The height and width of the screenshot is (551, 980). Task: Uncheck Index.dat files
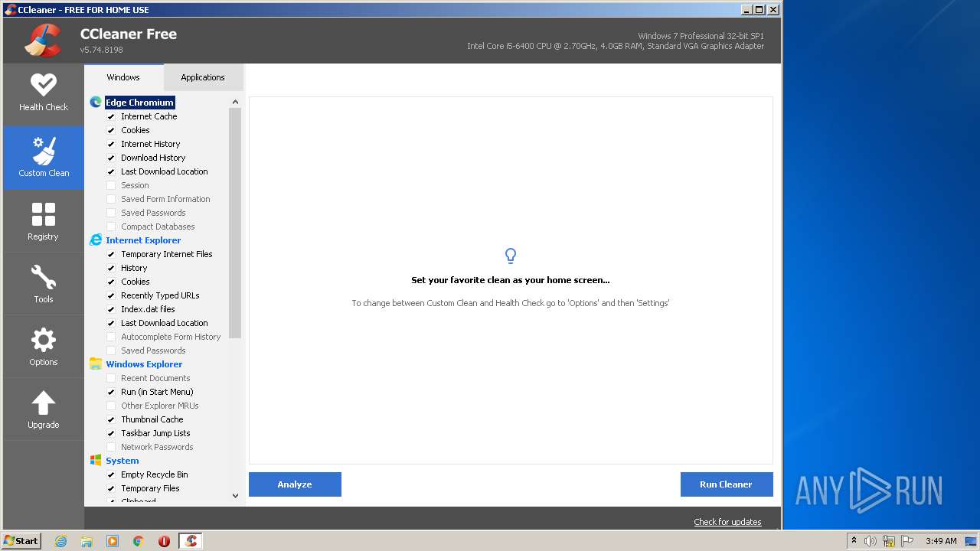(111, 309)
